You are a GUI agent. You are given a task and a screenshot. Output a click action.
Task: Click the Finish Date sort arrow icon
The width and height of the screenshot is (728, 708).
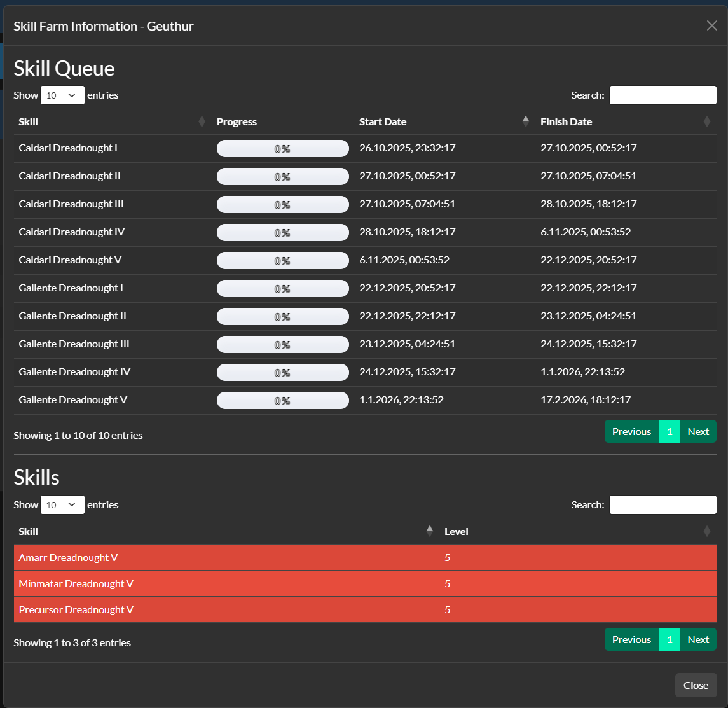pyautogui.click(x=707, y=121)
